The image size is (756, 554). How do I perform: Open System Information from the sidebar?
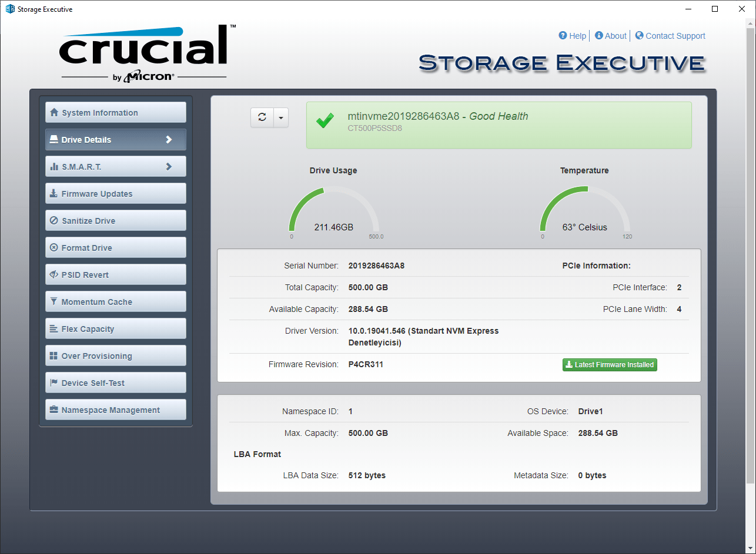click(116, 113)
